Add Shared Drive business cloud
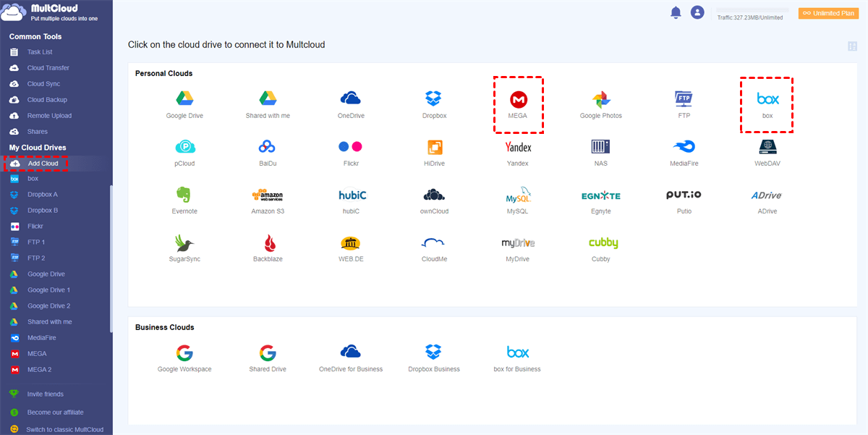This screenshot has height=435, width=868. [268, 359]
